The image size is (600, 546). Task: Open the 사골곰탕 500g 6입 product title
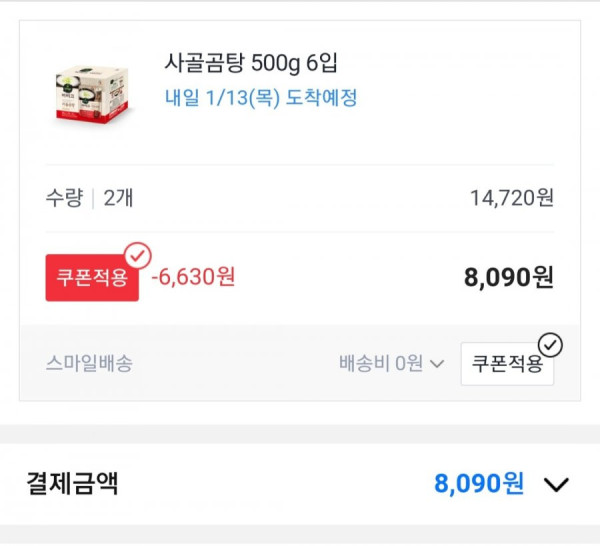tap(251, 63)
